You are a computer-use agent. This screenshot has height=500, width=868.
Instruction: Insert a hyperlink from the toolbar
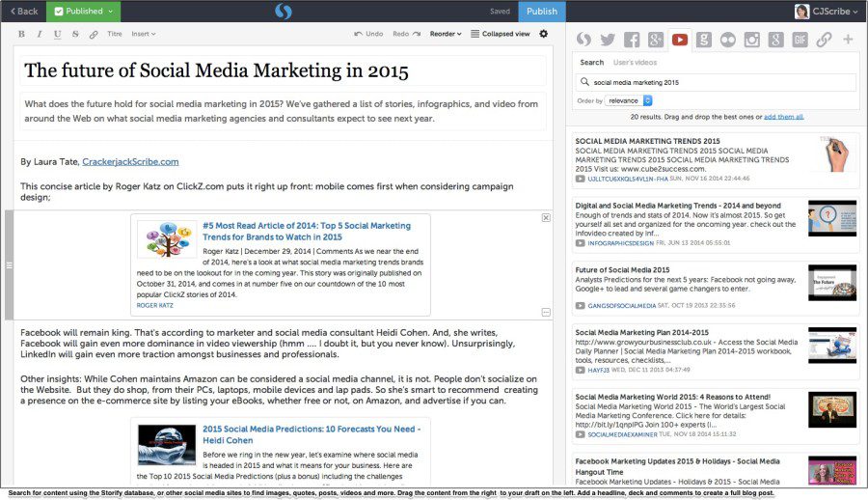94,34
